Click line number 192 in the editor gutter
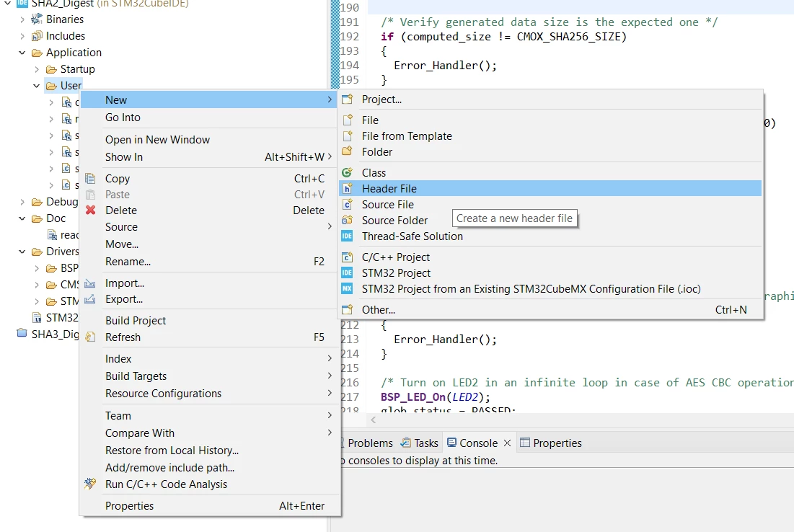This screenshot has height=532, width=794. coord(349,37)
